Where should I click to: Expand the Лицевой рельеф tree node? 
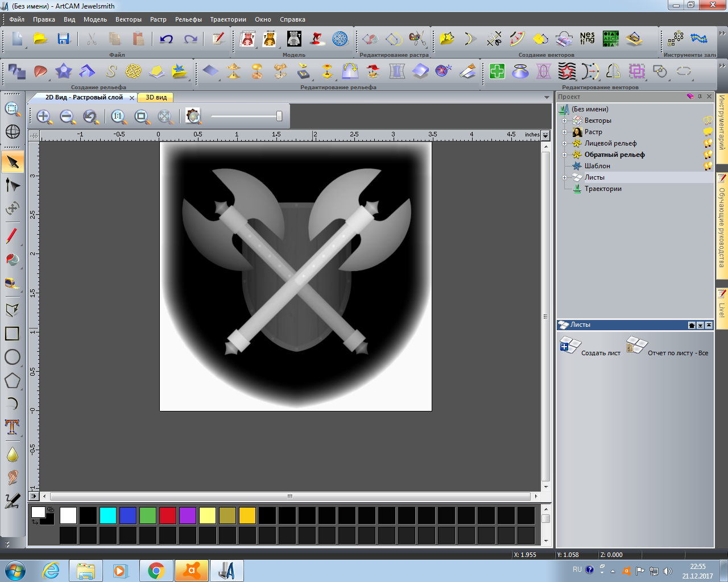coord(564,143)
